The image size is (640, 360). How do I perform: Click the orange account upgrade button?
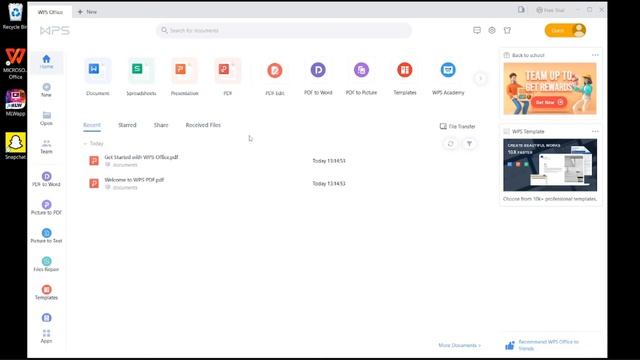coord(565,30)
